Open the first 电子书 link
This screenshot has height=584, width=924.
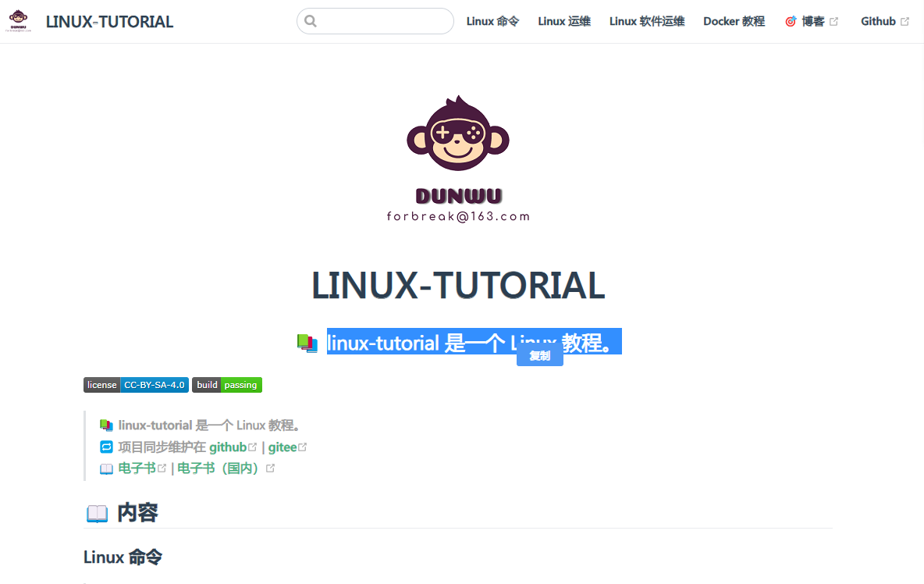click(137, 468)
